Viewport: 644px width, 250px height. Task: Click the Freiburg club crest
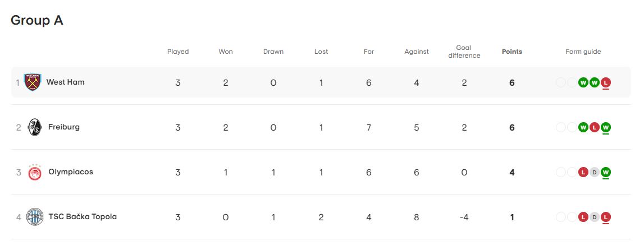click(34, 127)
